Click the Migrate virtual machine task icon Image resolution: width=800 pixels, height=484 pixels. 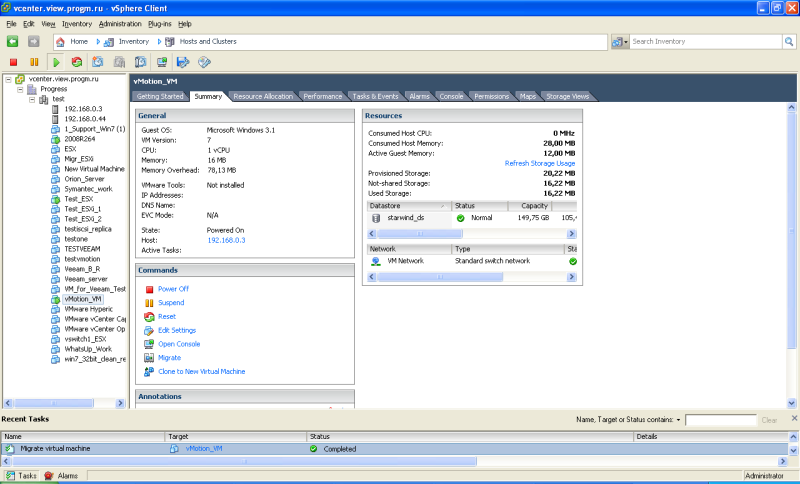(x=10, y=449)
